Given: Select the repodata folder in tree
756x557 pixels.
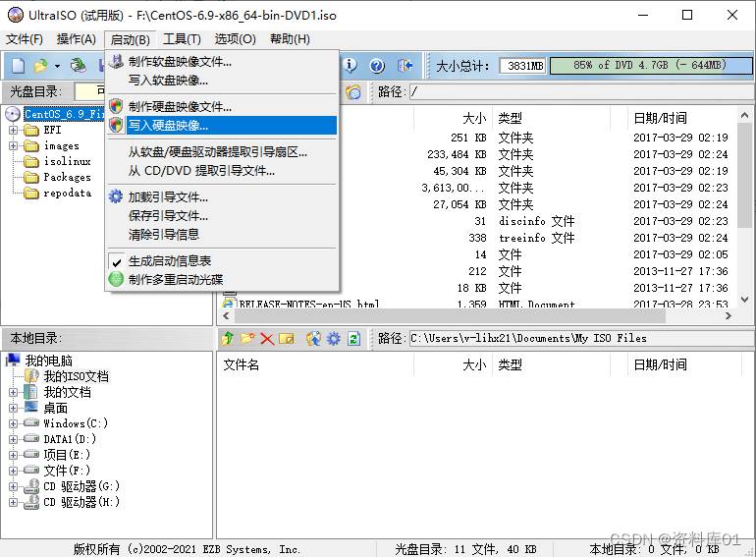Looking at the screenshot, I should (x=67, y=193).
